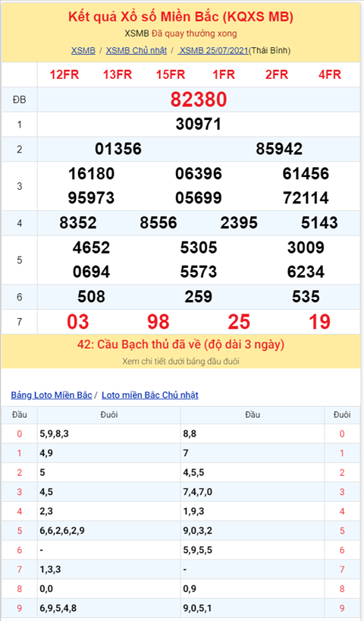Viewport: 364px width, 621px height.
Task: Click third prize number 95973
Action: pyautogui.click(x=92, y=197)
